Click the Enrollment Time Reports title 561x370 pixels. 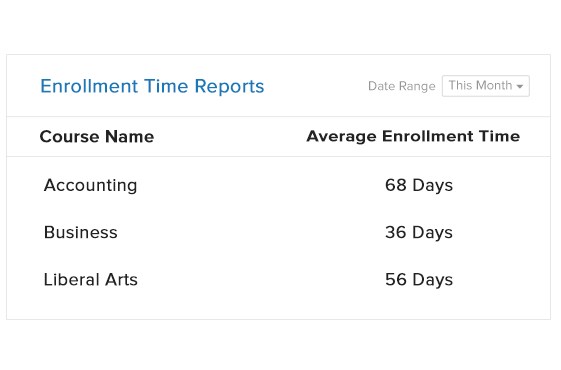152,86
